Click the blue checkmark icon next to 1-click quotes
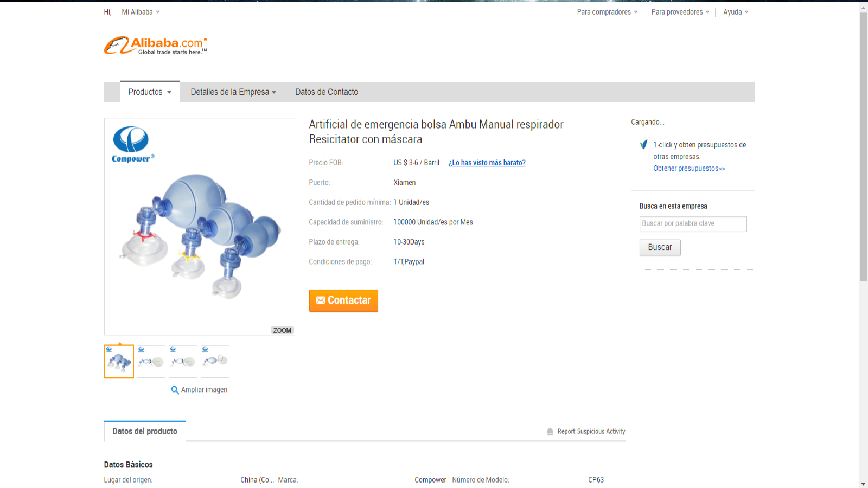The height and width of the screenshot is (488, 868). pyautogui.click(x=644, y=145)
